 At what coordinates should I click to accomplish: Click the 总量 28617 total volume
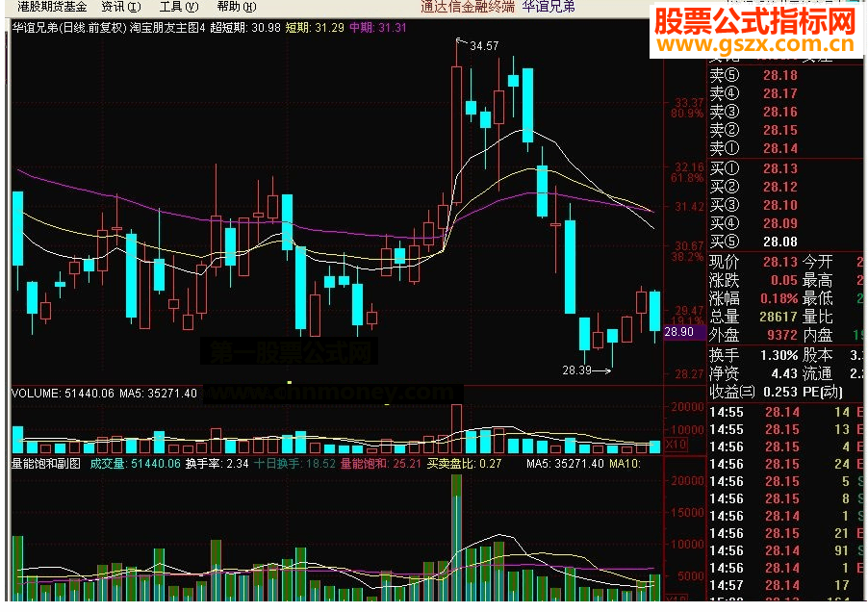coord(779,317)
